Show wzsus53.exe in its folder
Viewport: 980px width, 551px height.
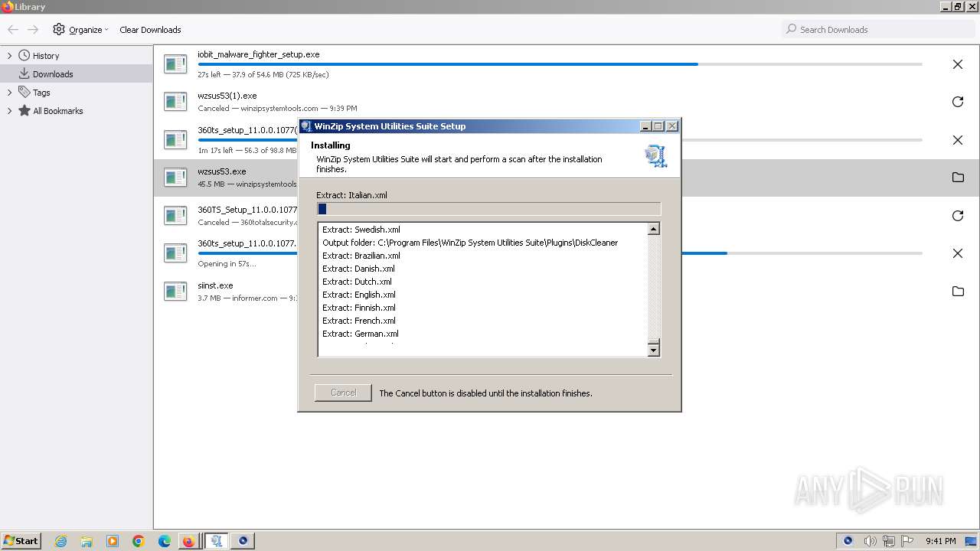957,178
